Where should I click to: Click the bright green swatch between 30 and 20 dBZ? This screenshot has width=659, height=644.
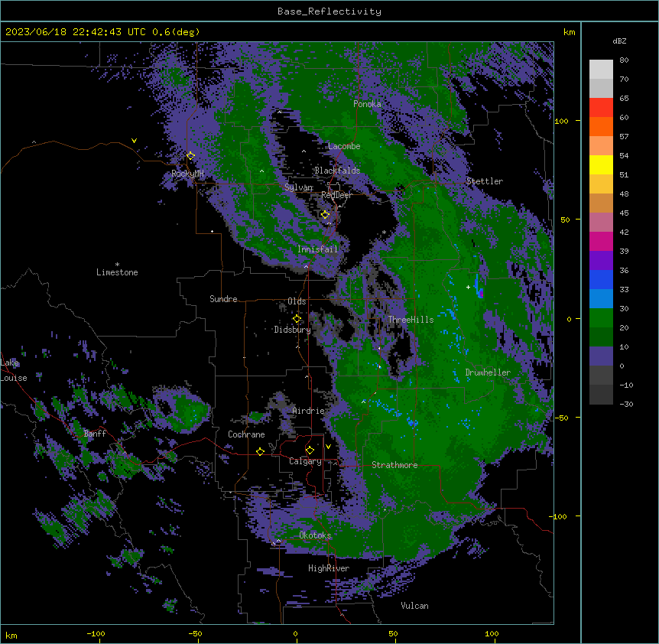pos(601,318)
